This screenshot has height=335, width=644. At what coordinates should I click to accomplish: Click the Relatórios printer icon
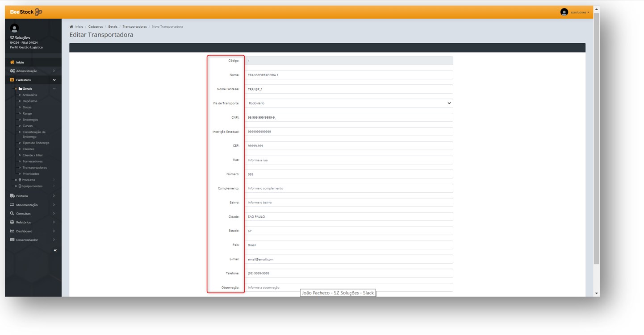(12, 222)
